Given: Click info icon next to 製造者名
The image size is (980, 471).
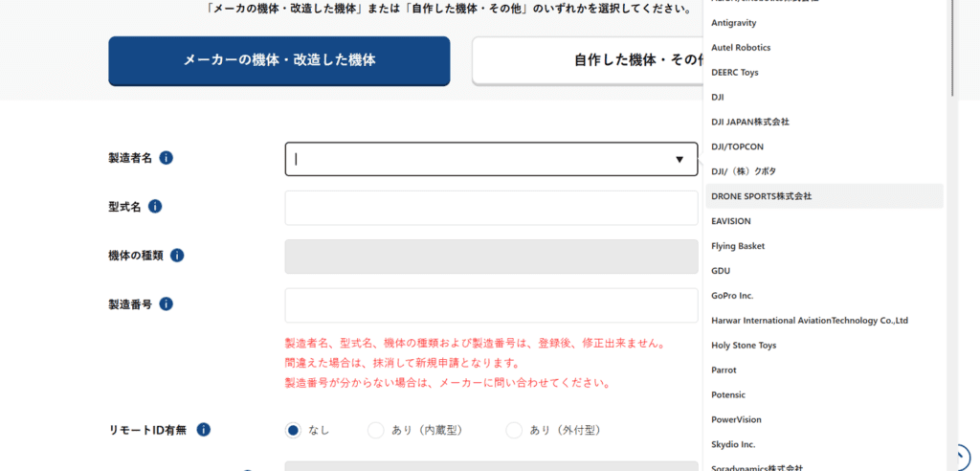Looking at the screenshot, I should click(x=167, y=158).
